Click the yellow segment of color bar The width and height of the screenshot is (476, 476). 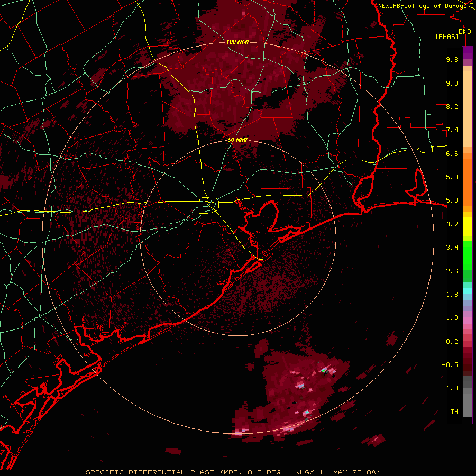467,226
